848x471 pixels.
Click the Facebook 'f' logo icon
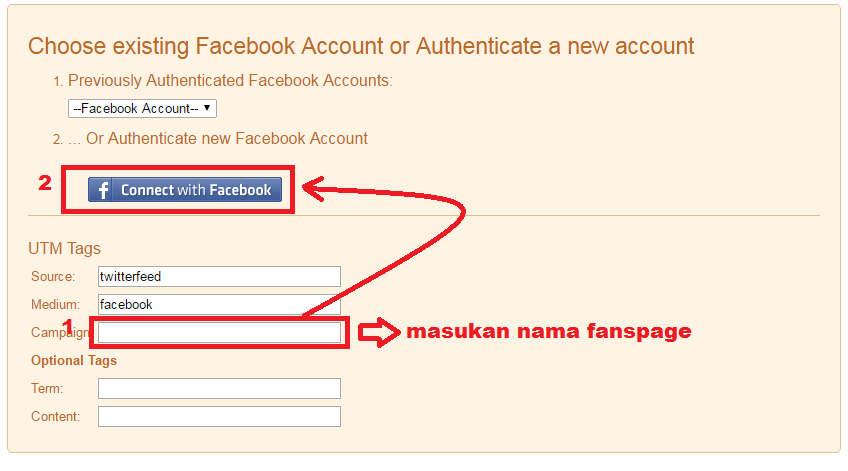pyautogui.click(x=101, y=190)
